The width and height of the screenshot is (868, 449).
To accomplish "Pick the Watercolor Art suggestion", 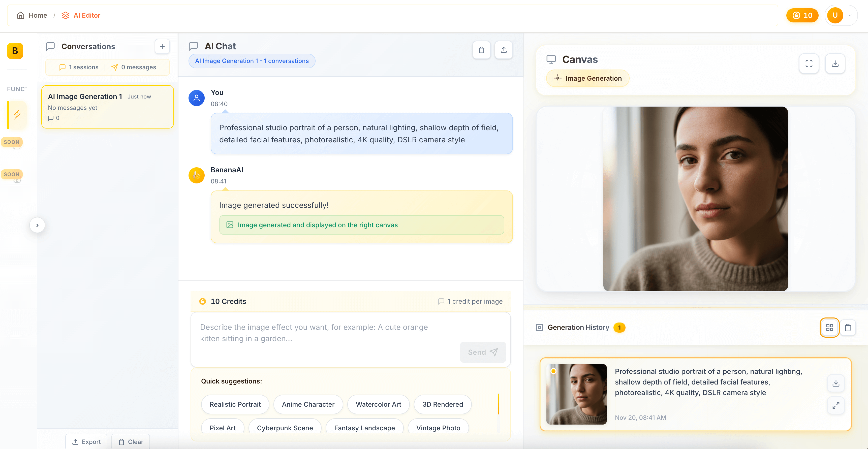I will pos(378,404).
